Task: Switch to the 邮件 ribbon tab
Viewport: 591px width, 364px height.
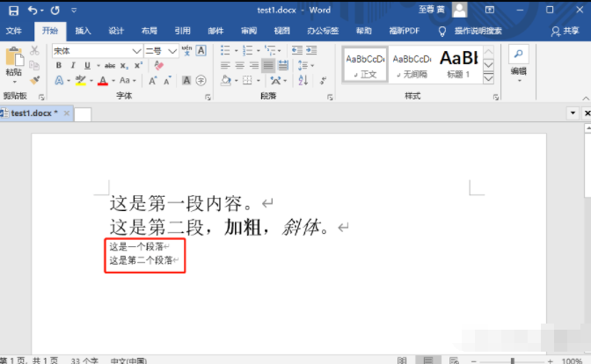Action: tap(215, 31)
